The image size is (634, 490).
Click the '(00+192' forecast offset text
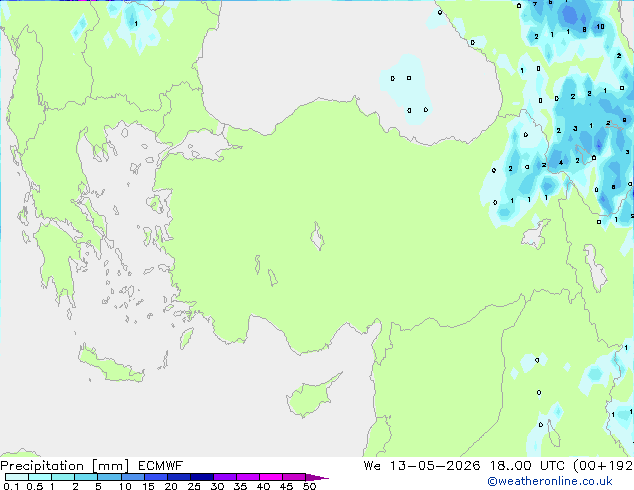[603, 466]
